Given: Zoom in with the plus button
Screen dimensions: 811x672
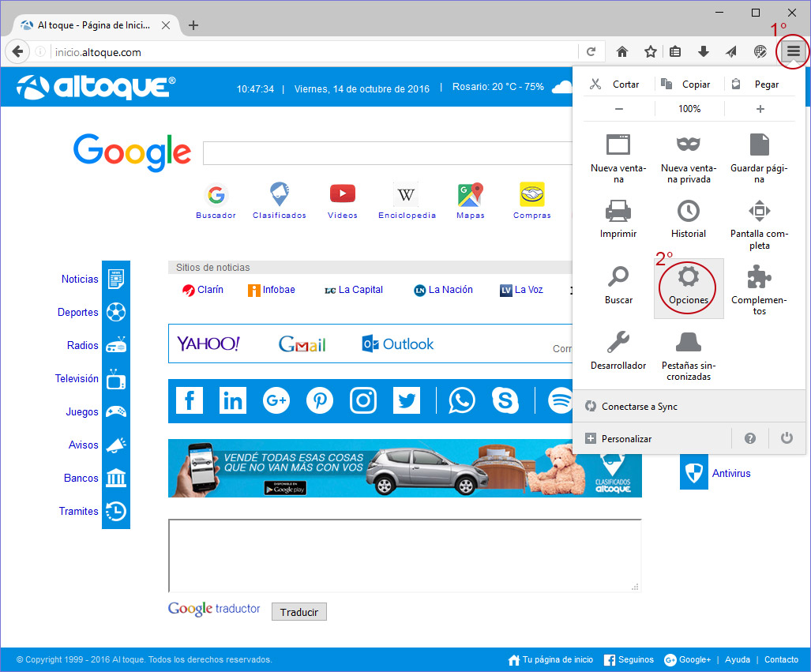Looking at the screenshot, I should point(760,109).
